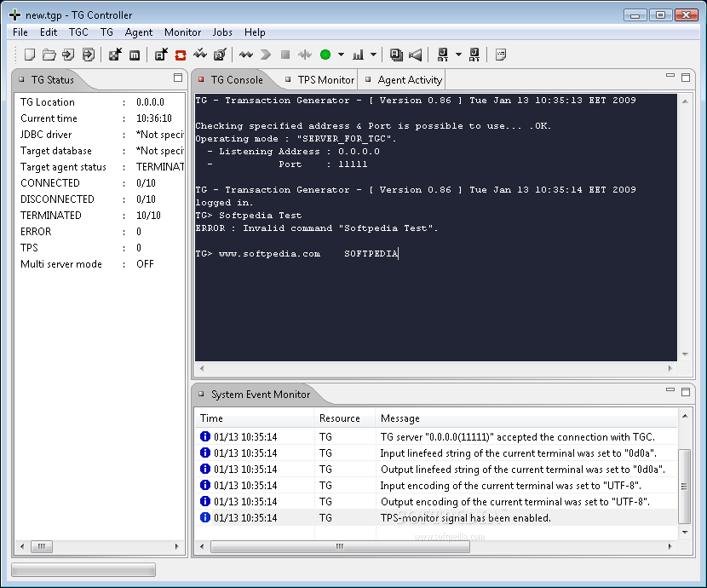Image resolution: width=707 pixels, height=588 pixels.
Task: Open the TG menu
Action: point(106,32)
